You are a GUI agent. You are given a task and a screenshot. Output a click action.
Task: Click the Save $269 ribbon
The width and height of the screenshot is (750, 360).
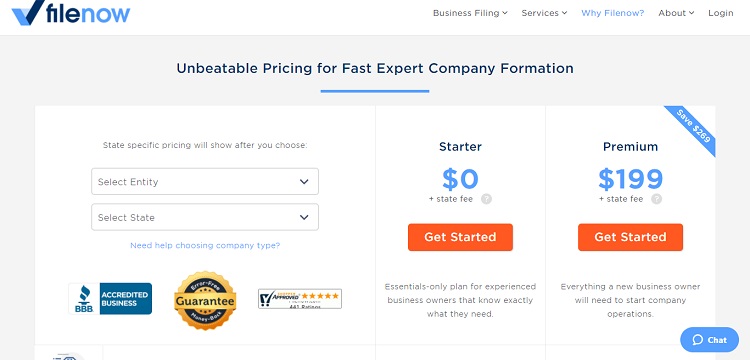(693, 128)
